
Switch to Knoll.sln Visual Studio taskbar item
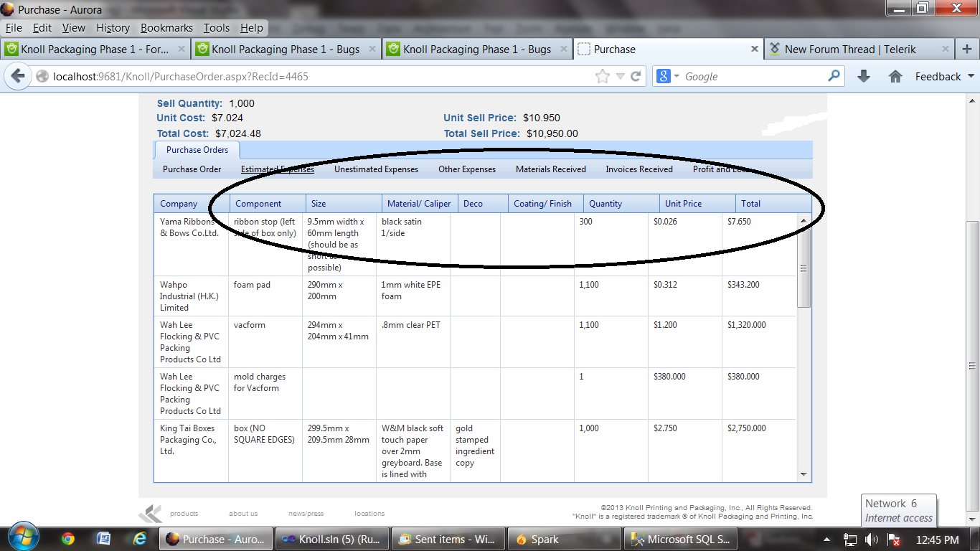pos(331,539)
